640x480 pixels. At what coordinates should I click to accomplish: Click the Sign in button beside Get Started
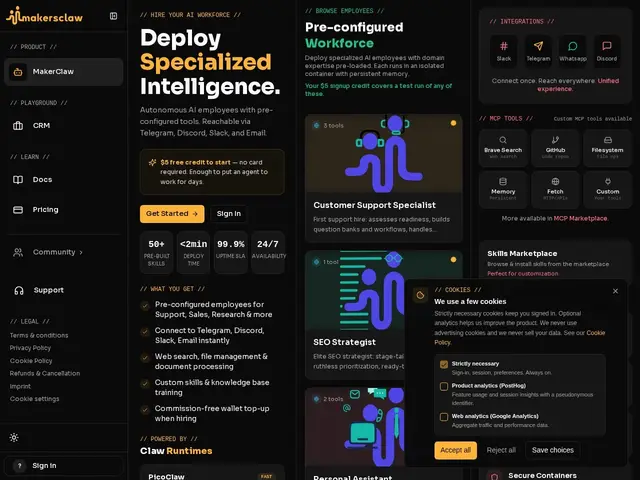click(x=229, y=214)
